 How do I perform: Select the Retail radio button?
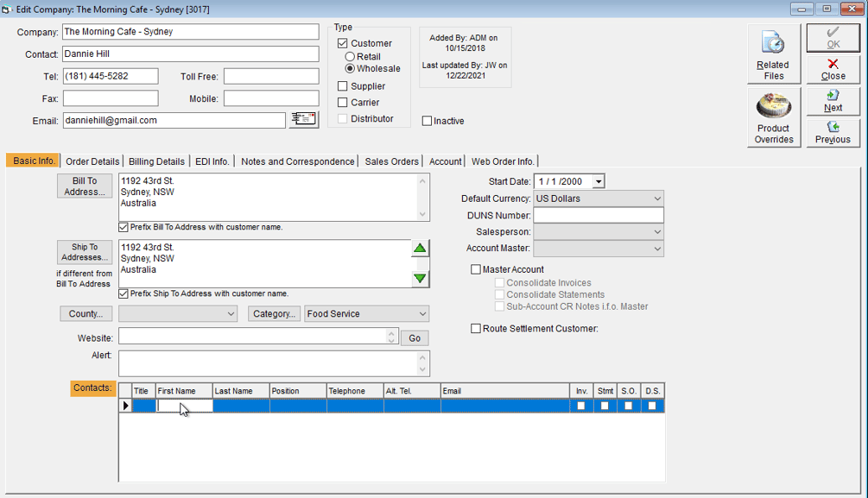[350, 56]
